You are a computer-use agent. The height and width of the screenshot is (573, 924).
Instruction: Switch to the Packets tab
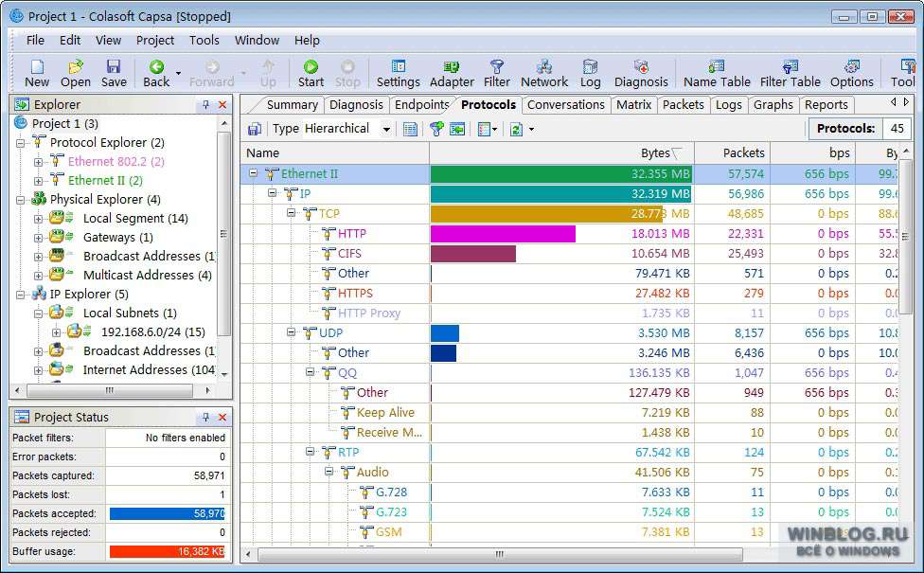[683, 105]
